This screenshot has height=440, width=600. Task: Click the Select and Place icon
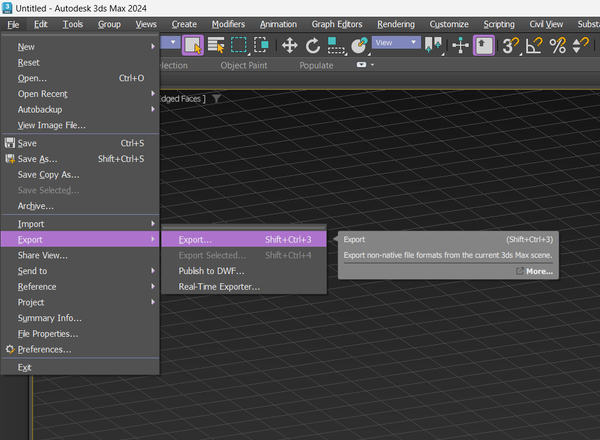tap(359, 46)
